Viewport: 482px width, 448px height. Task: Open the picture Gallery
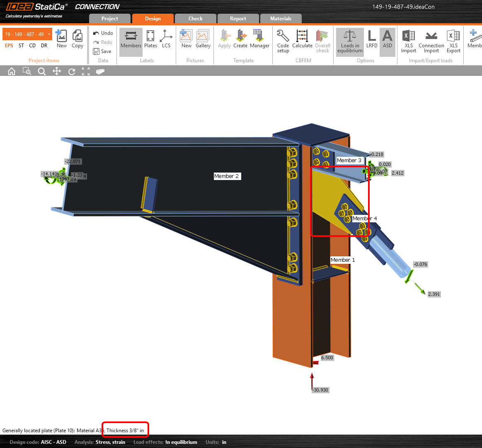click(203, 36)
